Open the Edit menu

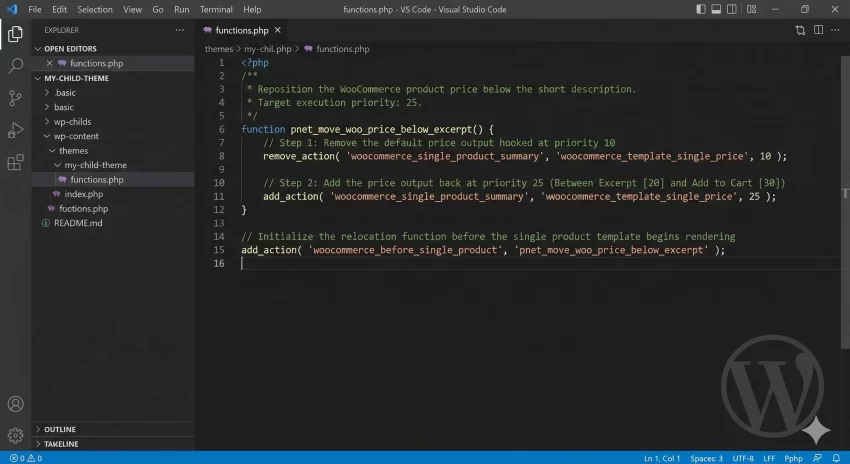click(59, 9)
